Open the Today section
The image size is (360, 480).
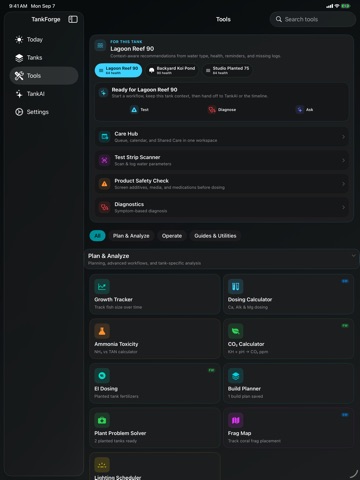44,40
